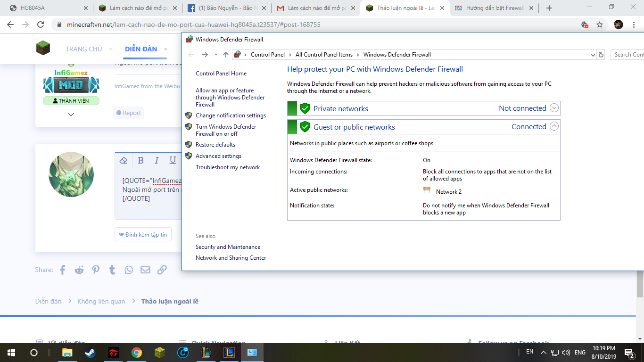Open the Control Panel taskbar window icon
This screenshot has height=362, width=644.
(252, 352)
